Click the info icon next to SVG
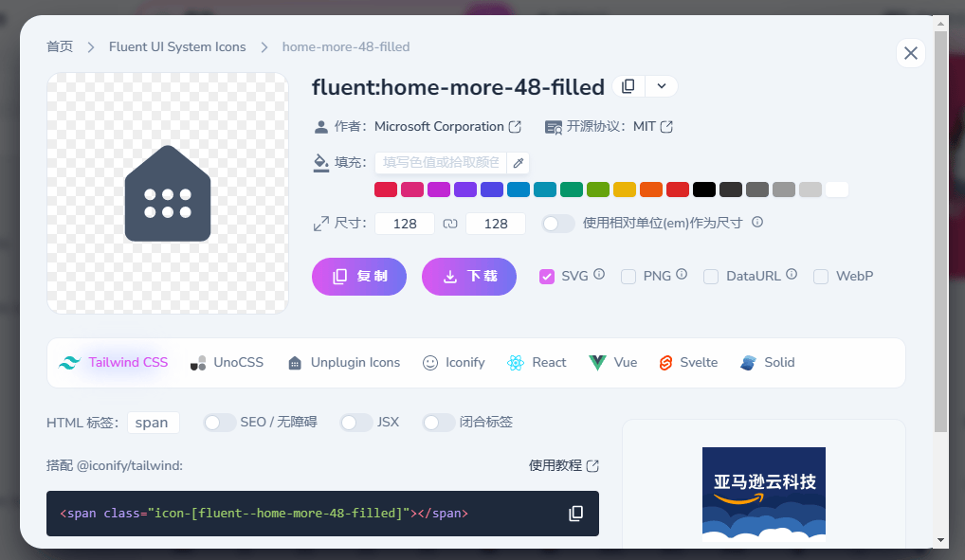Viewport: 965px width, 560px height. (599, 275)
